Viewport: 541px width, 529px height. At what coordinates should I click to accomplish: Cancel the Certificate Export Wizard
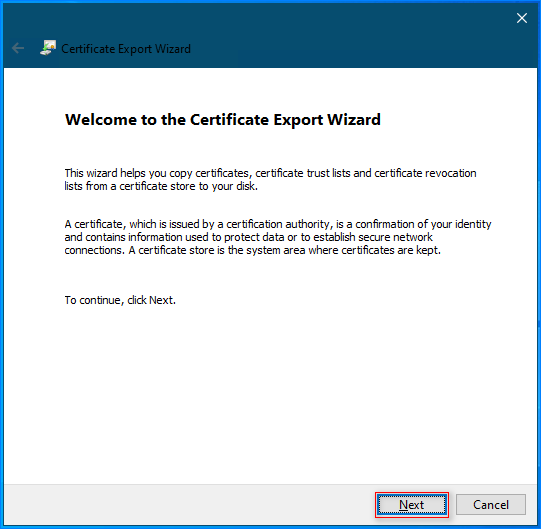pyautogui.click(x=491, y=504)
